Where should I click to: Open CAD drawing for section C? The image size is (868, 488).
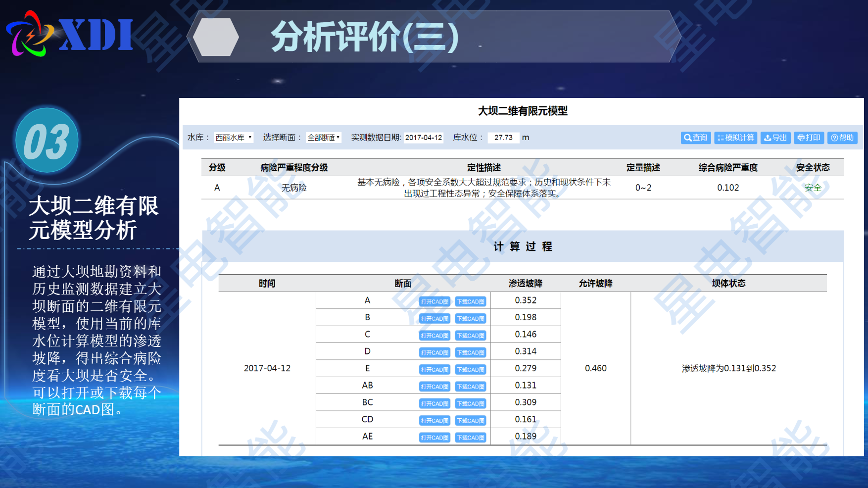(434, 336)
